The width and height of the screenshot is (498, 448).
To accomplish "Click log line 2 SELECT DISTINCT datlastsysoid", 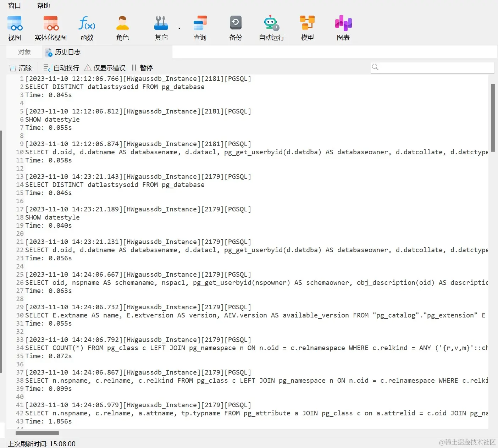I will click(x=115, y=87).
